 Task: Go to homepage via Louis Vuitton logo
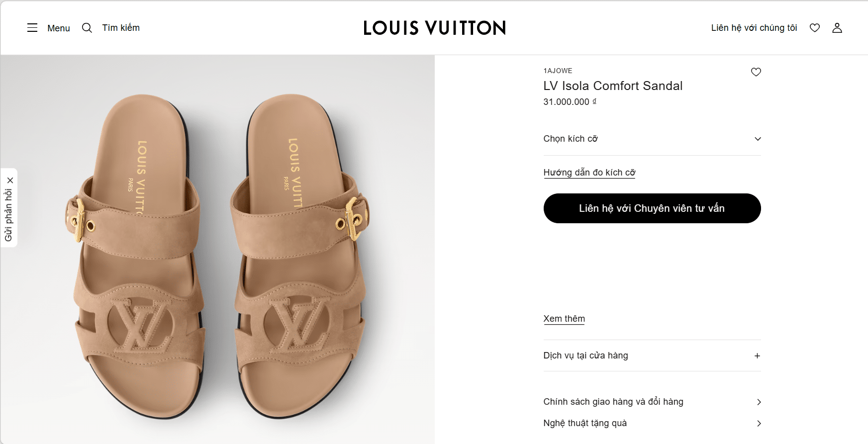click(434, 28)
